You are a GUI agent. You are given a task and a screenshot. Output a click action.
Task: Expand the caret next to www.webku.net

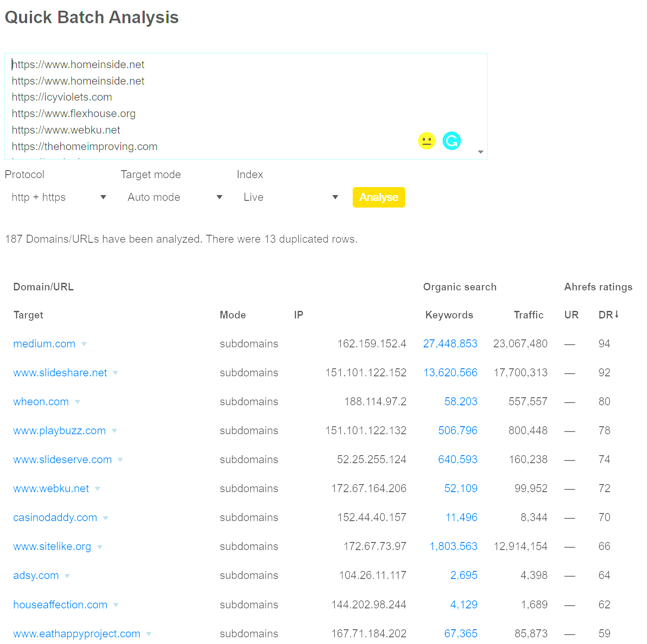pos(98,489)
